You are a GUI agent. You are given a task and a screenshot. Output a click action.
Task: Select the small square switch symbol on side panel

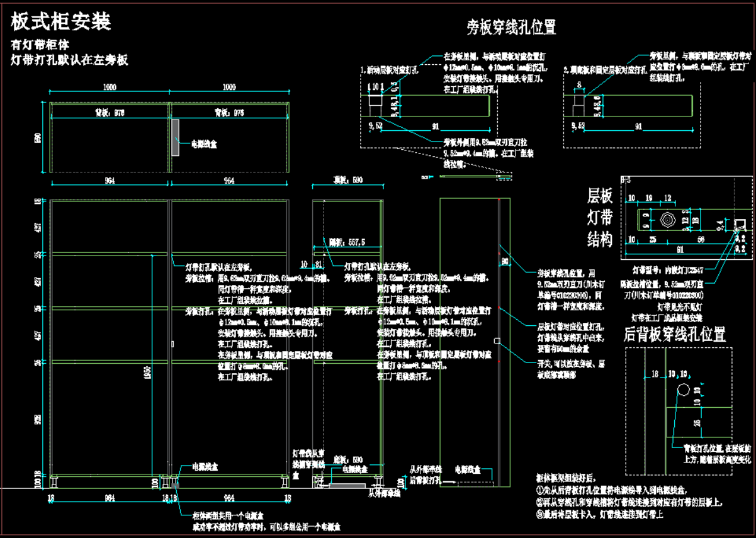click(x=497, y=341)
